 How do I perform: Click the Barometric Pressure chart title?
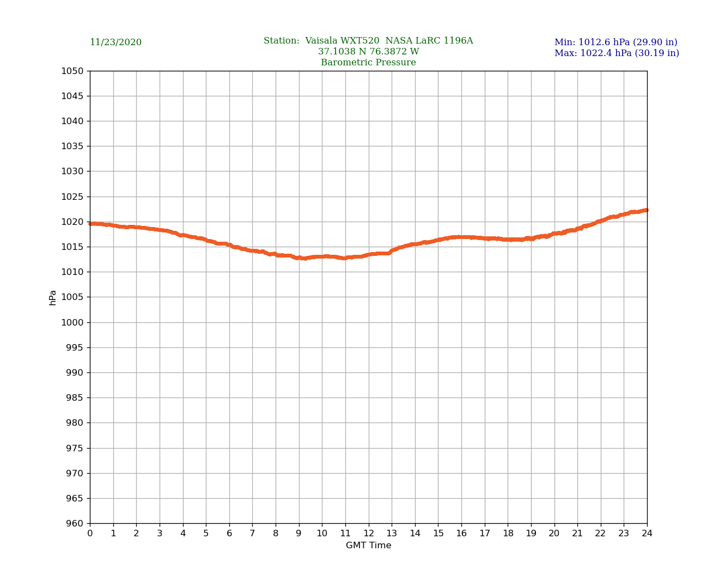pos(368,63)
